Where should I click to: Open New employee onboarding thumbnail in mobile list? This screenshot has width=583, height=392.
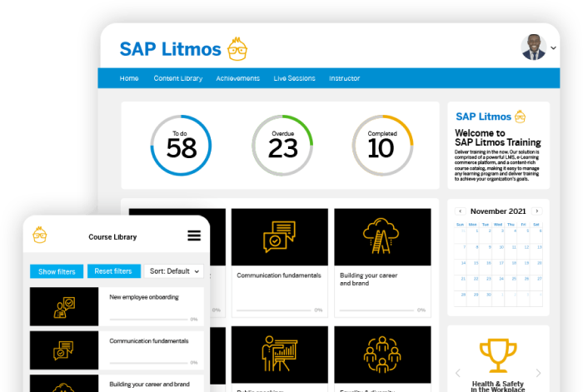pos(64,306)
